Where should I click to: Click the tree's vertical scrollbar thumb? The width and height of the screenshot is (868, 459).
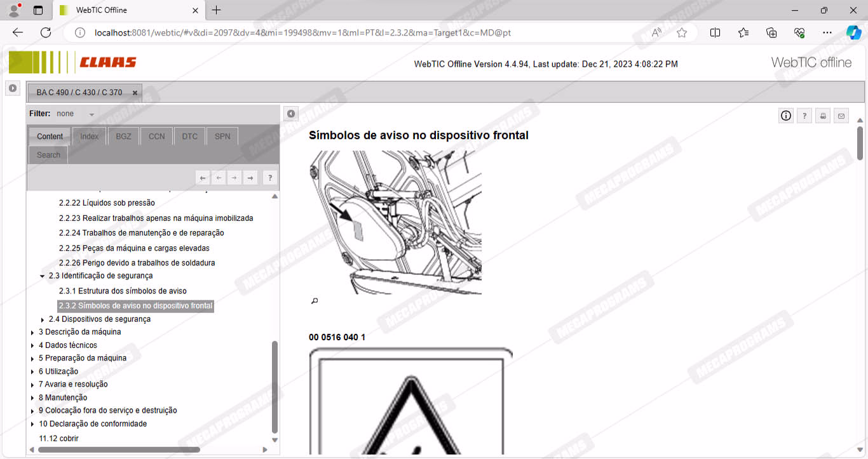pos(275,387)
